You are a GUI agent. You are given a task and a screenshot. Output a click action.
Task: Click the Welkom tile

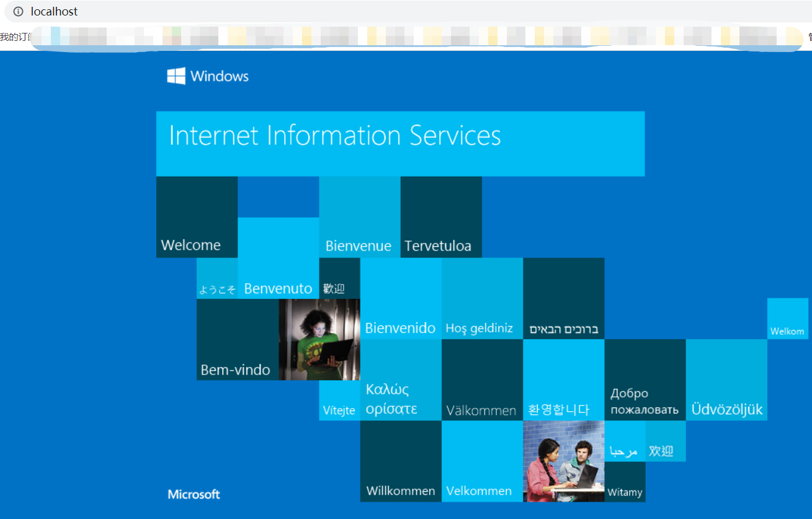[x=787, y=319]
